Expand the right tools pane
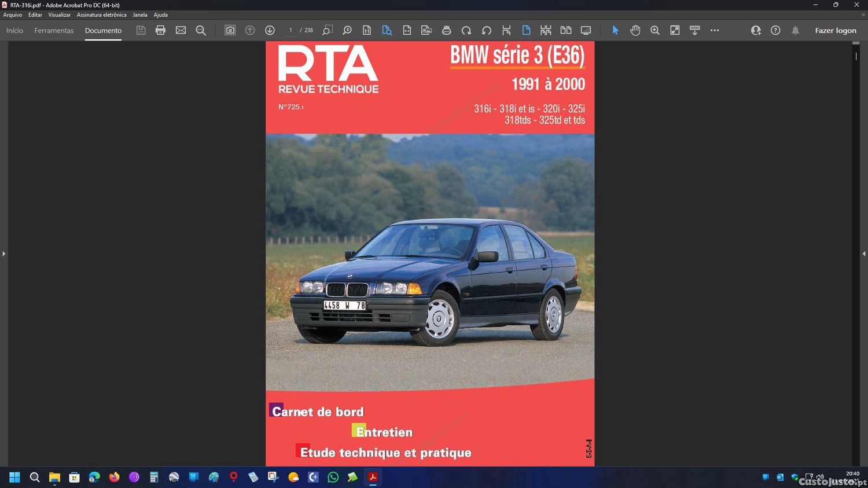Screen dimensions: 868x488 [863, 254]
